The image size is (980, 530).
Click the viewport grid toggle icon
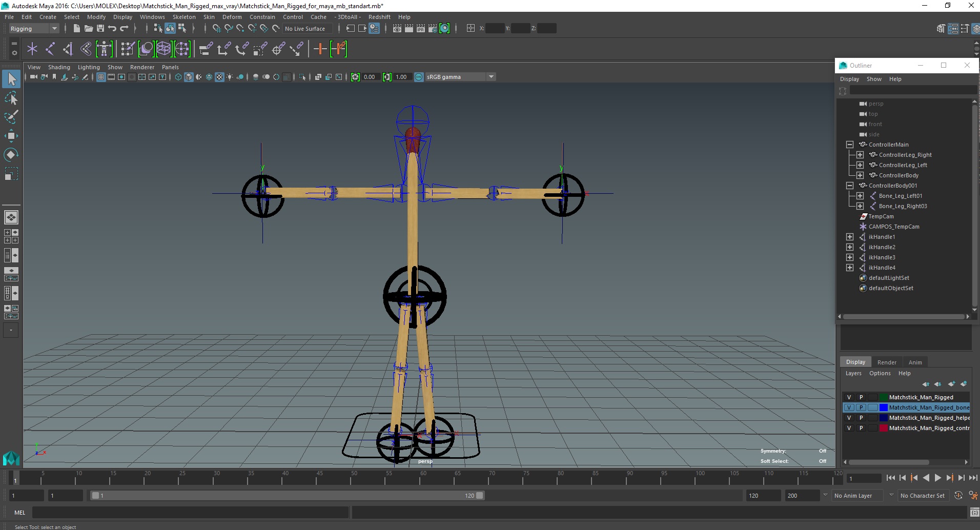(x=101, y=77)
